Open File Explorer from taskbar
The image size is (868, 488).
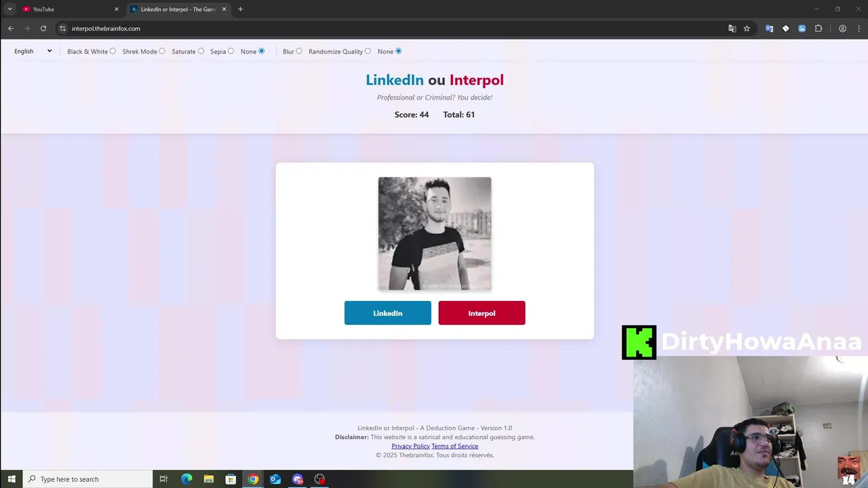208,479
